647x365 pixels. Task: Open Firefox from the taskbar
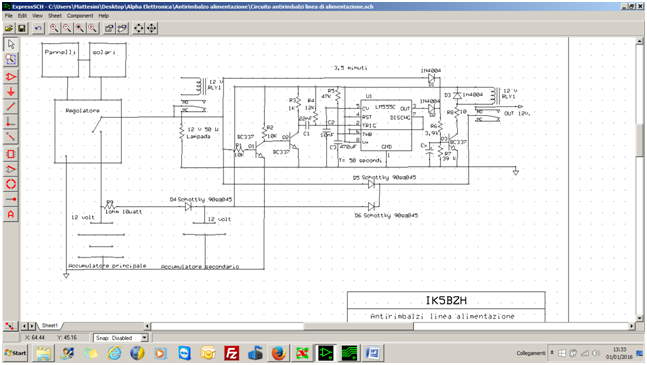pos(279,353)
